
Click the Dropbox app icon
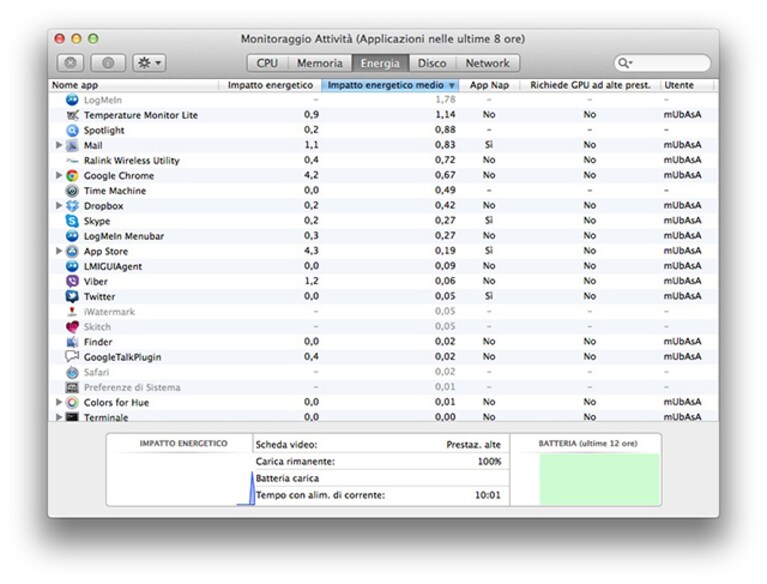click(72, 206)
